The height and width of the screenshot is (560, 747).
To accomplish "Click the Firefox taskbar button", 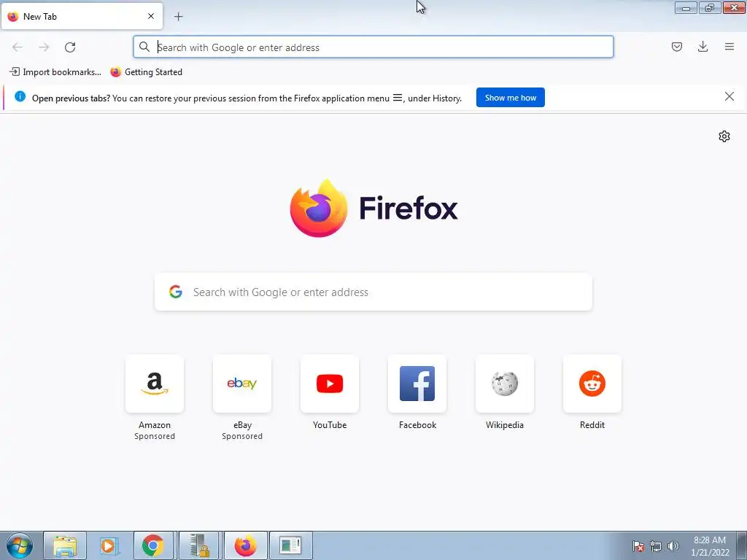I will click(x=245, y=545).
